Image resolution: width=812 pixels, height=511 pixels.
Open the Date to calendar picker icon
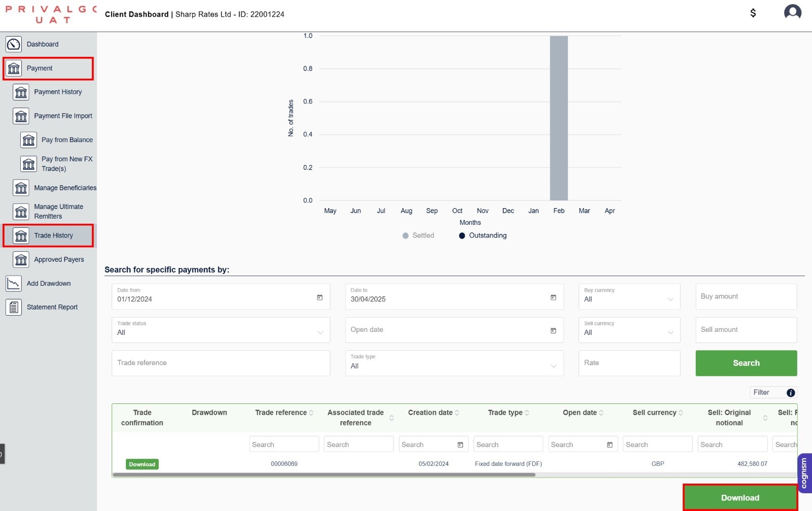(553, 297)
